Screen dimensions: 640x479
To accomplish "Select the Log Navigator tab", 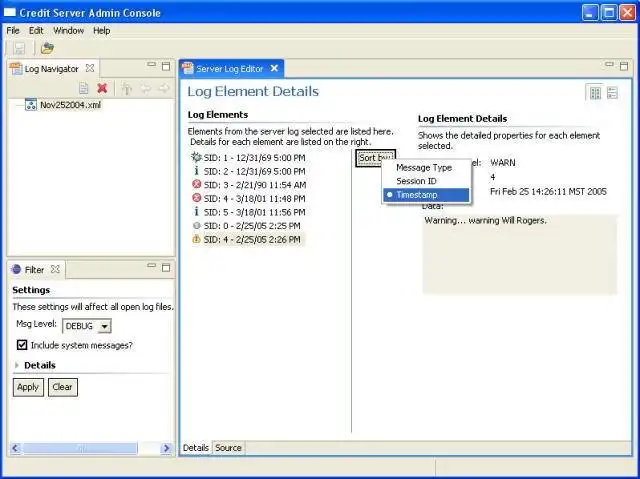I will coord(51,69).
